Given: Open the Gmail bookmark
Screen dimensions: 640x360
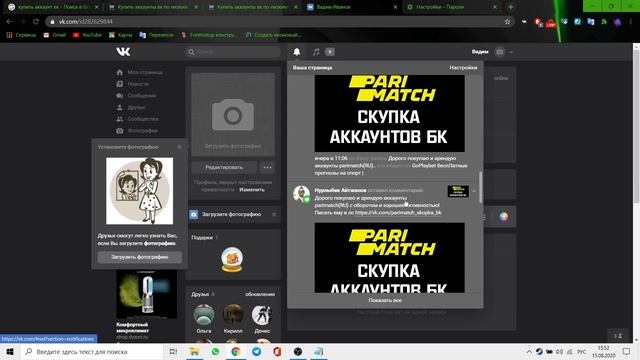Looking at the screenshot, I should pos(55,35).
